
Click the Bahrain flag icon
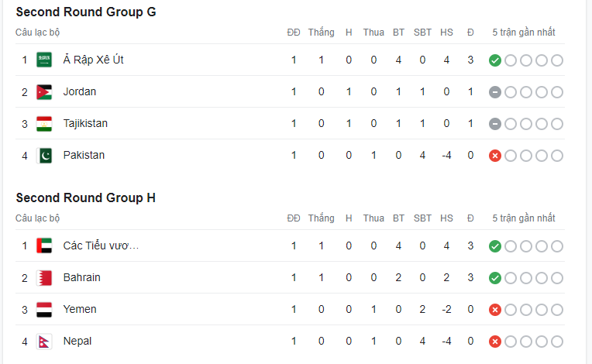(x=44, y=277)
